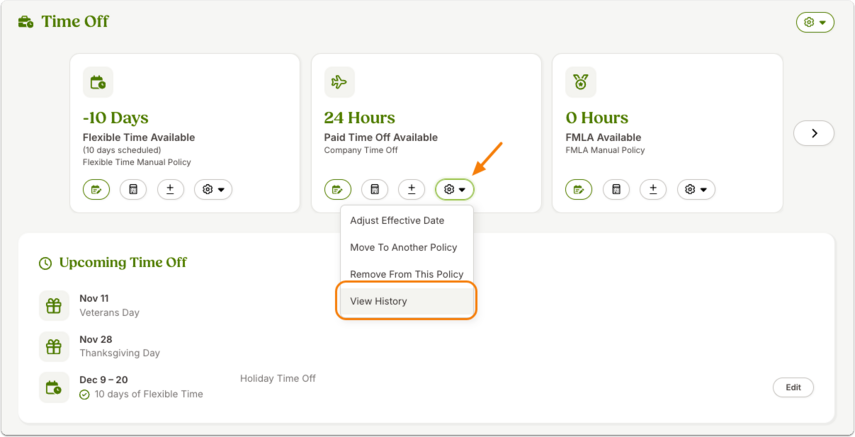The image size is (855, 437).
Task: Click the airplane icon on Paid Time Off card
Action: pos(339,82)
